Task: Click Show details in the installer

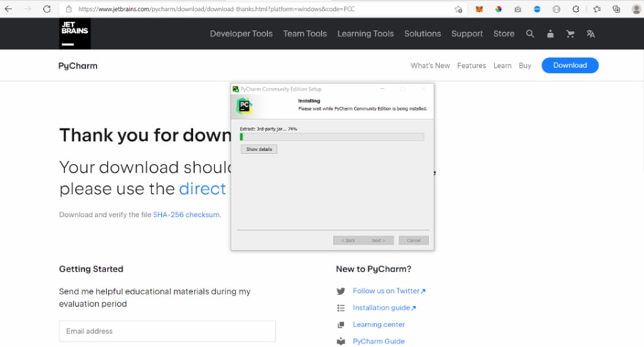Action: 259,149
